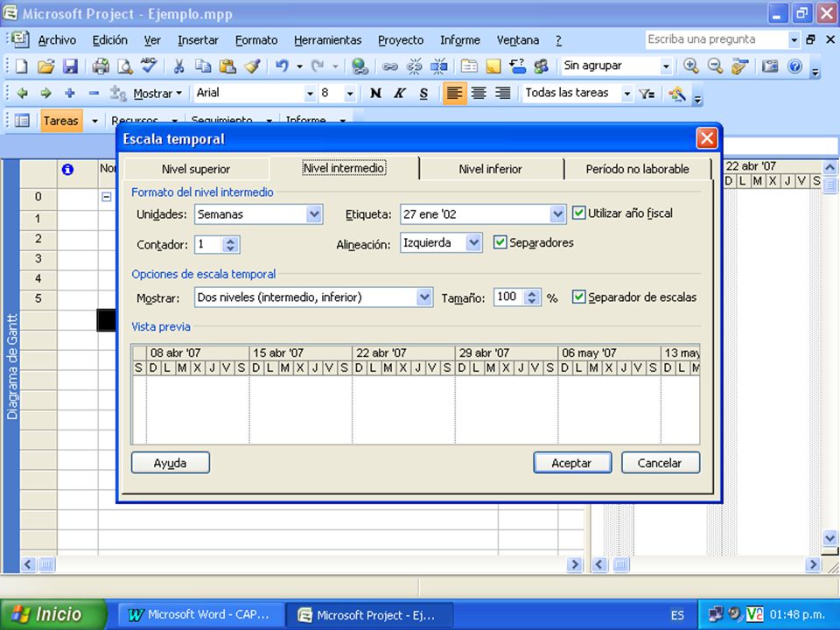Expand the Mostrar outline menu
The width and height of the screenshot is (840, 630).
click(157, 94)
